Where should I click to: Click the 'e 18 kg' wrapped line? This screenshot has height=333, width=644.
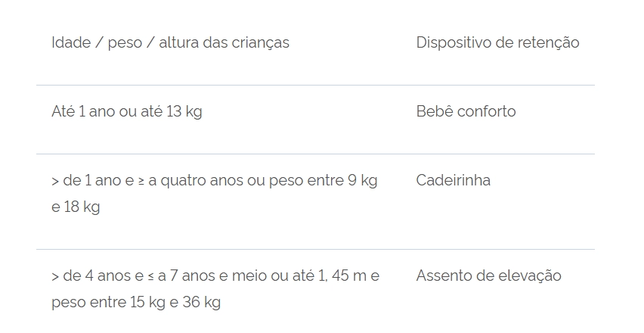click(x=76, y=207)
